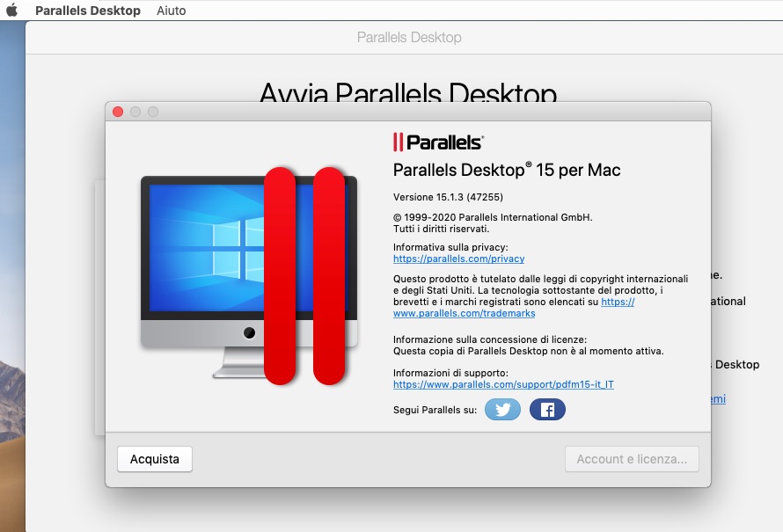Image resolution: width=783 pixels, height=532 pixels.
Task: Open the support pdfm15-it_IT link
Action: pos(503,384)
